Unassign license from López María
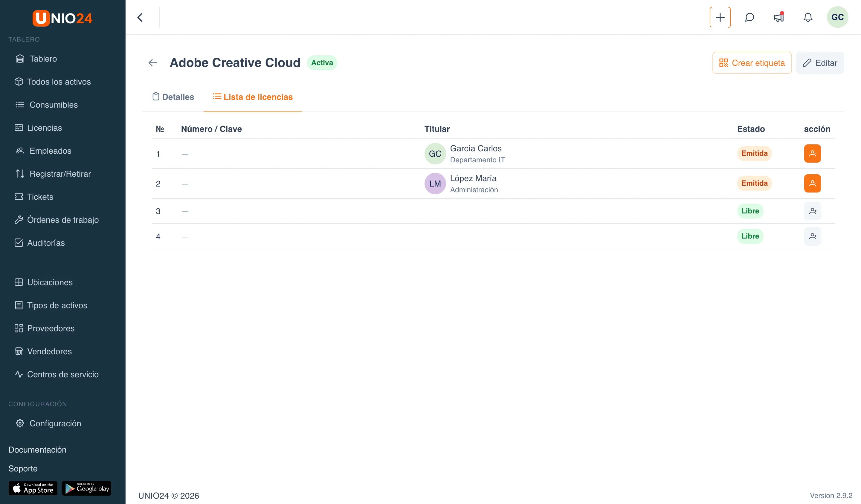The image size is (861, 504). (812, 184)
